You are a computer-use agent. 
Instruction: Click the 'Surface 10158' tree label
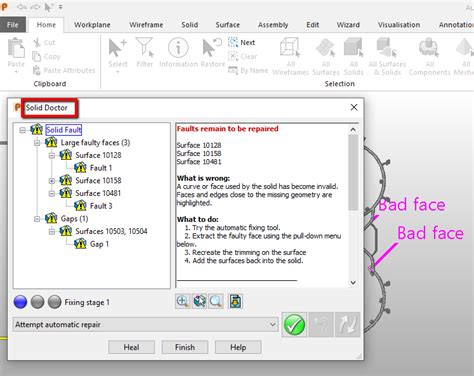pyautogui.click(x=98, y=181)
